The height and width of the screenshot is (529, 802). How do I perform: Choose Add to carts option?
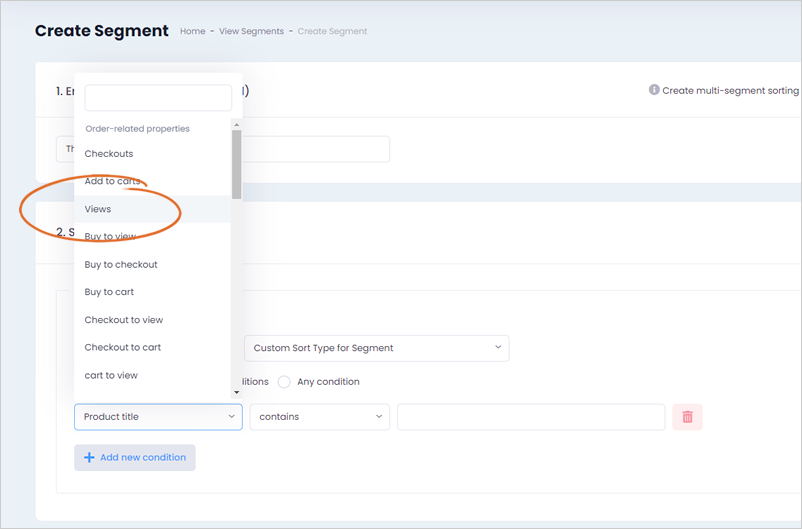pos(152,181)
